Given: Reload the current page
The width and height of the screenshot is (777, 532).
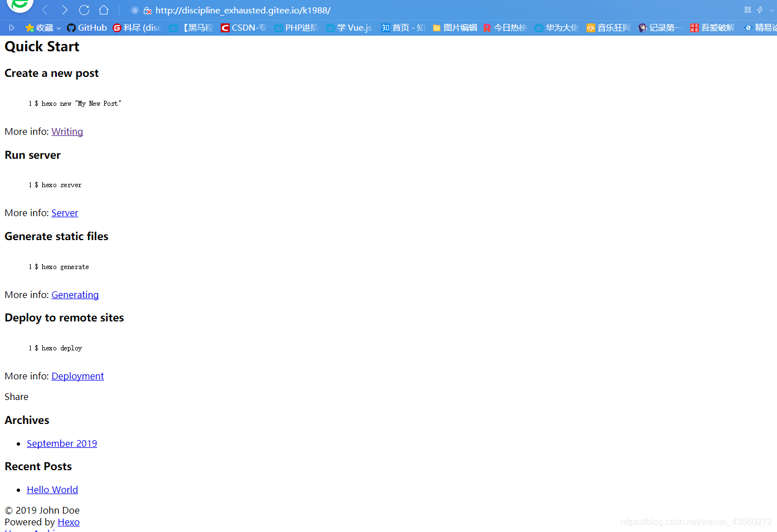Looking at the screenshot, I should pyautogui.click(x=84, y=10).
